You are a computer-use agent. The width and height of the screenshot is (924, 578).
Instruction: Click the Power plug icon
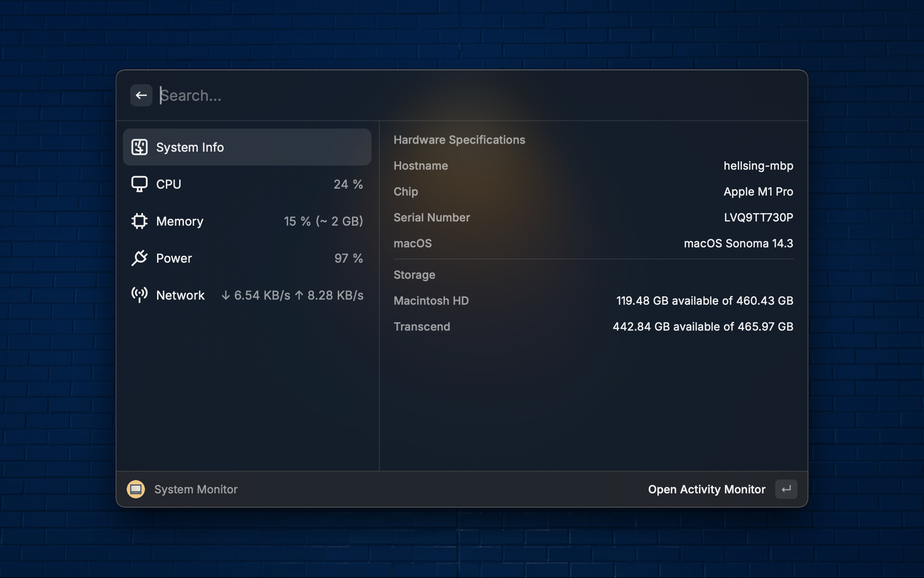click(139, 258)
